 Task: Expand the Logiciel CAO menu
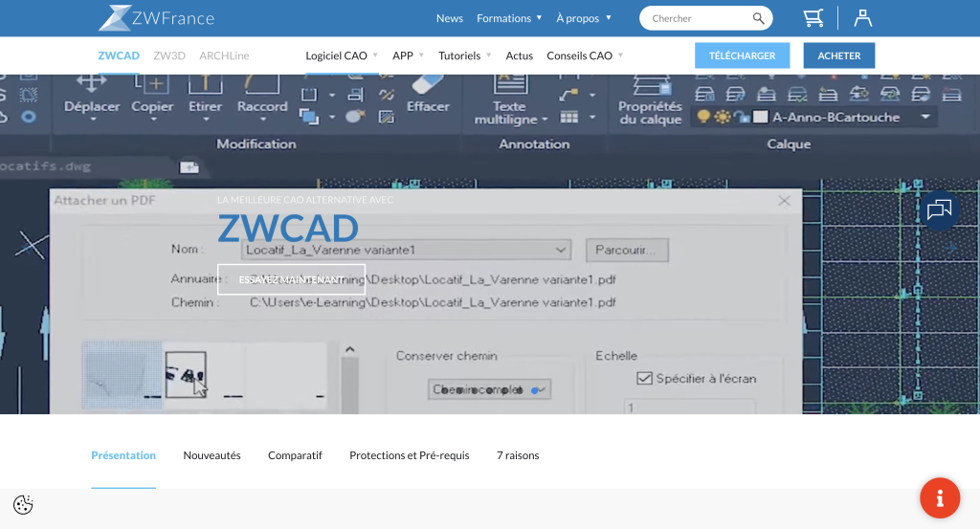342,55
